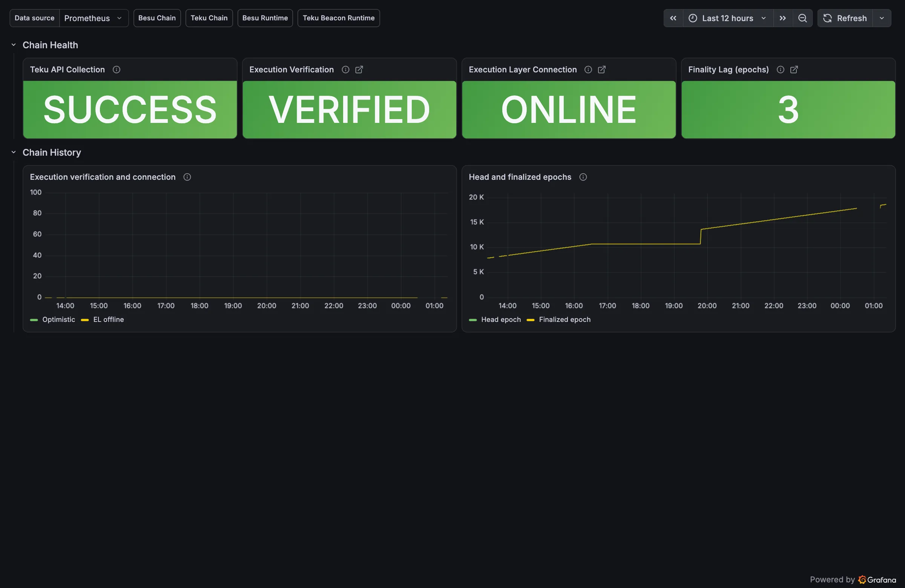Screen dimensions: 905x588
Task: Show info for Finality Lag panel
Action: coord(781,70)
